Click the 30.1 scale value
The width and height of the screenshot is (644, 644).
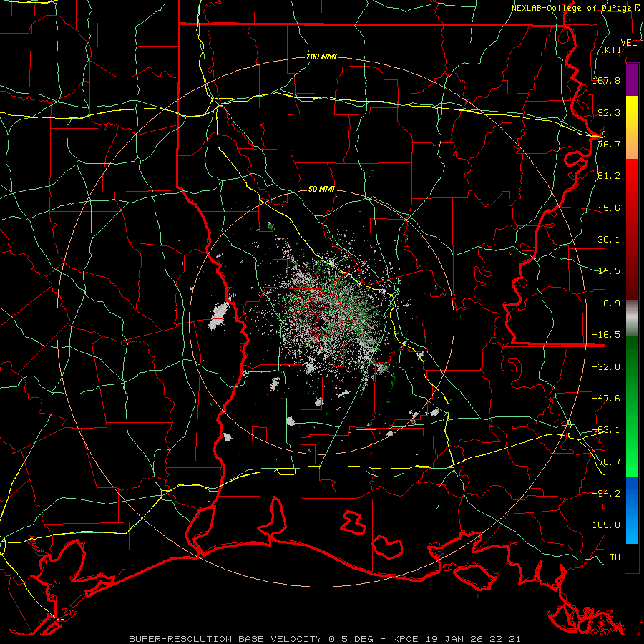[609, 240]
